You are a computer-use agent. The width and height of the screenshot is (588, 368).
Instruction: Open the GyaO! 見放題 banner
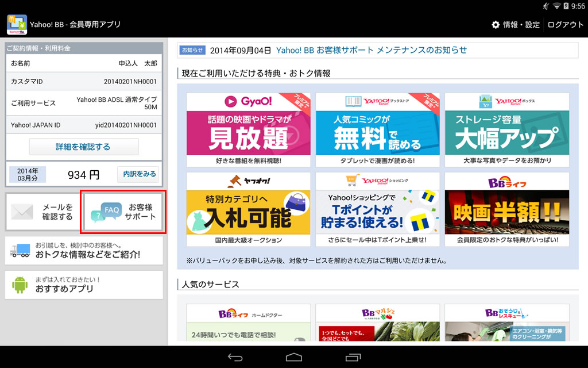tap(248, 129)
